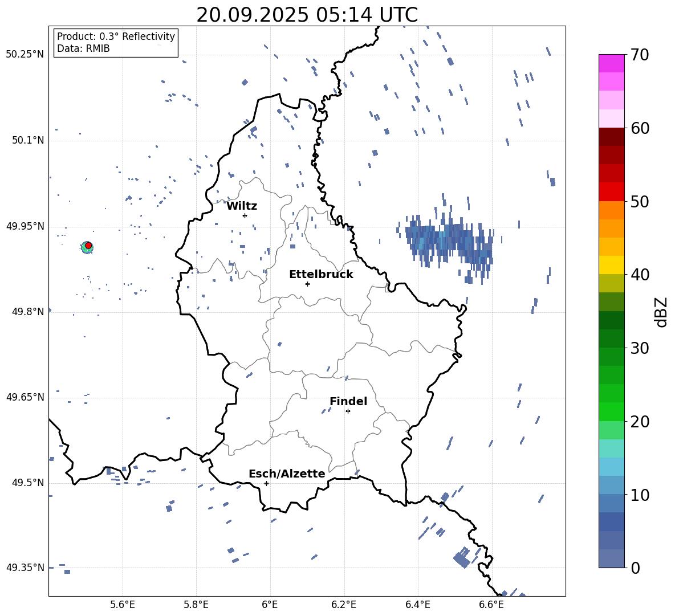Click the Findel station cross marker
Screen dimensions: 675x616
(348, 411)
